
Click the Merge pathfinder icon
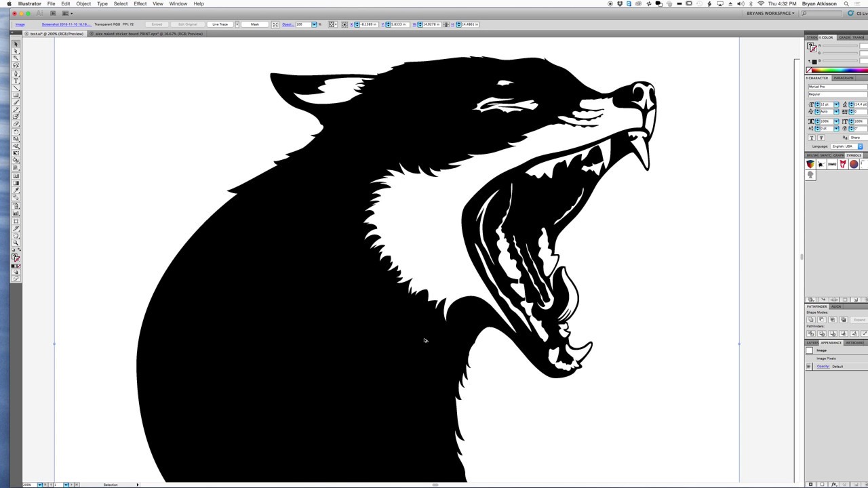pos(833,333)
